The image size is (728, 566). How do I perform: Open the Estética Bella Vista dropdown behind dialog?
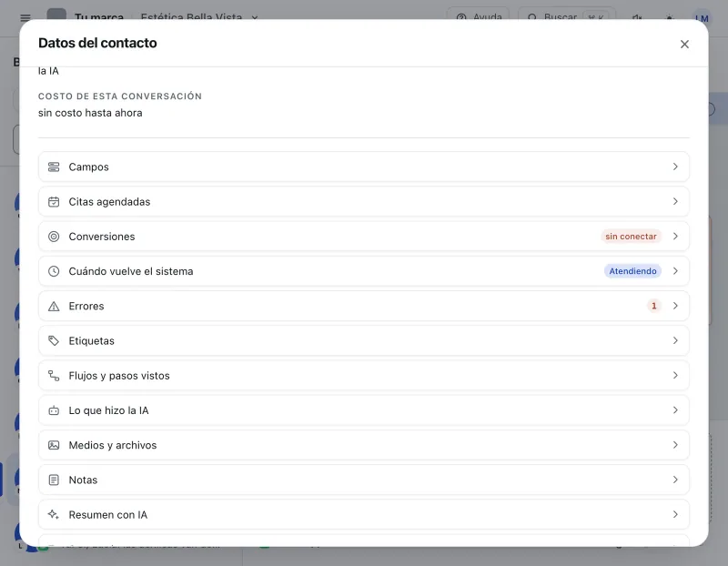[x=199, y=17]
